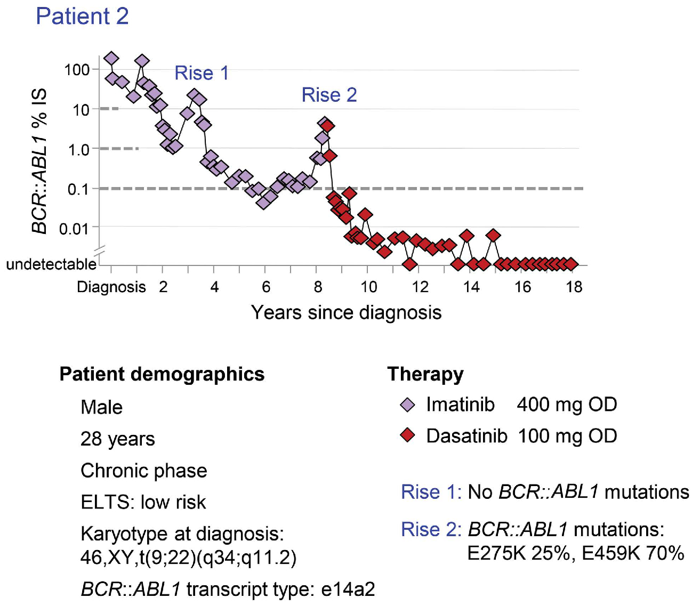The width and height of the screenshot is (700, 606).
Task: Click the "Patient demographics" heading
Action: [x=162, y=374]
